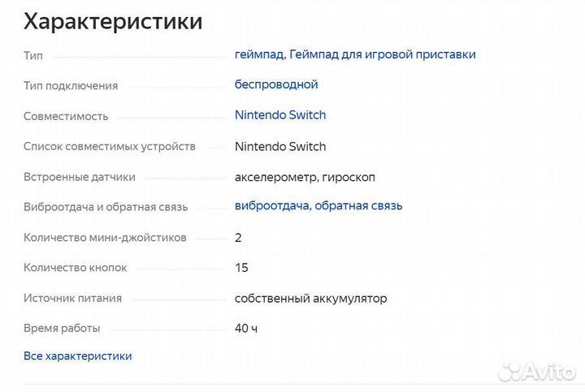Open the blue 'Nintendo Switch' compatibility link
This screenshot has width=585, height=392.
[280, 114]
